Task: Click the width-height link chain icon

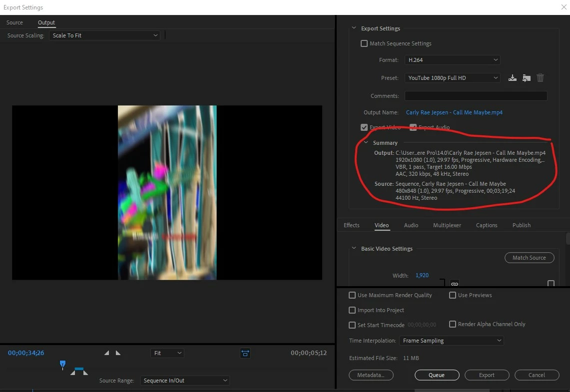Action: (455, 283)
